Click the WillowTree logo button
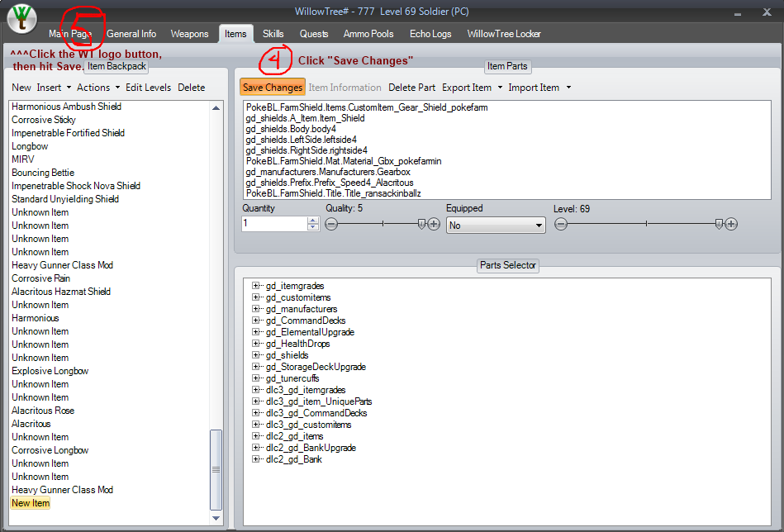Screen dimensions: 784x532 pos(22,19)
